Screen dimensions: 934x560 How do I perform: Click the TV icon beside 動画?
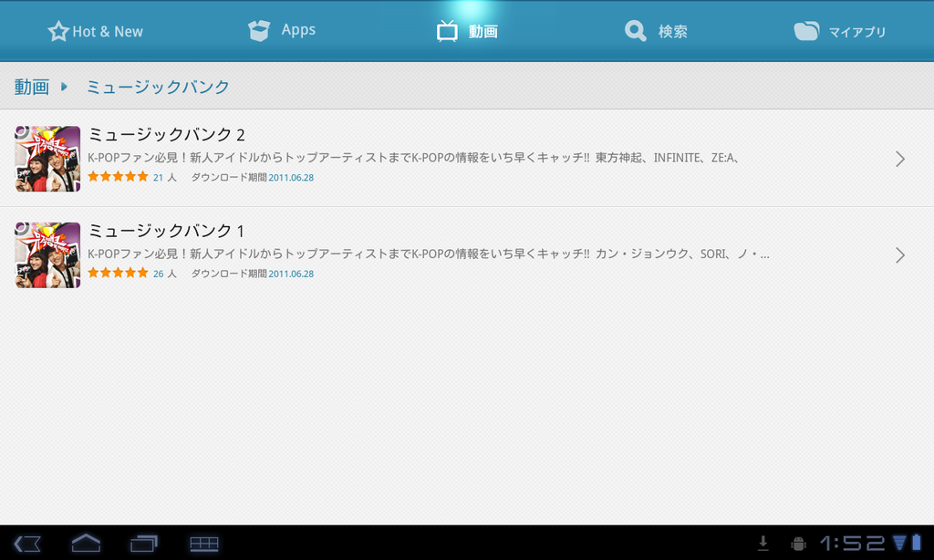click(x=447, y=31)
